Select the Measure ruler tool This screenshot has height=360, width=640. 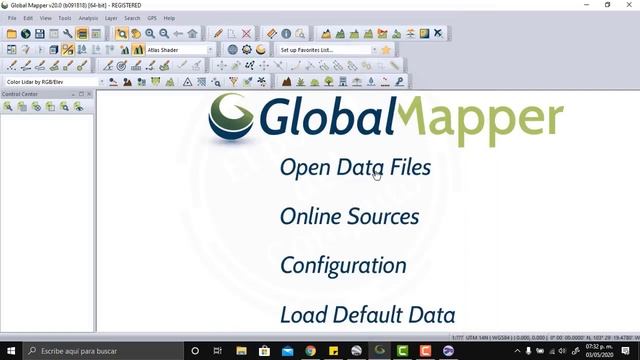coord(272,34)
